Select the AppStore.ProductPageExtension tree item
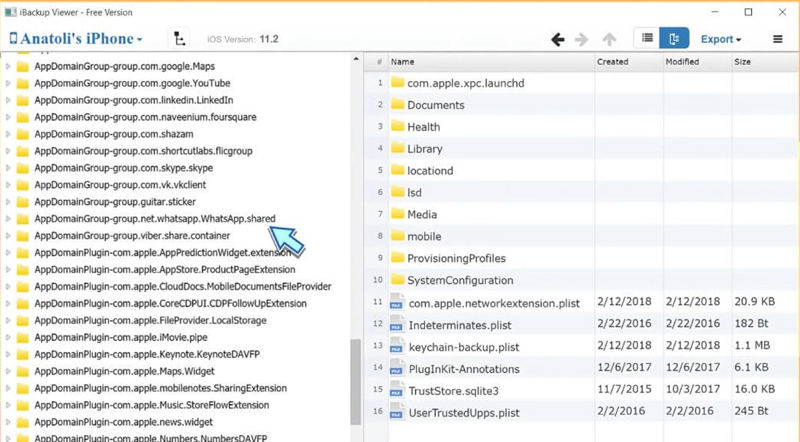The width and height of the screenshot is (800, 442). 165,269
